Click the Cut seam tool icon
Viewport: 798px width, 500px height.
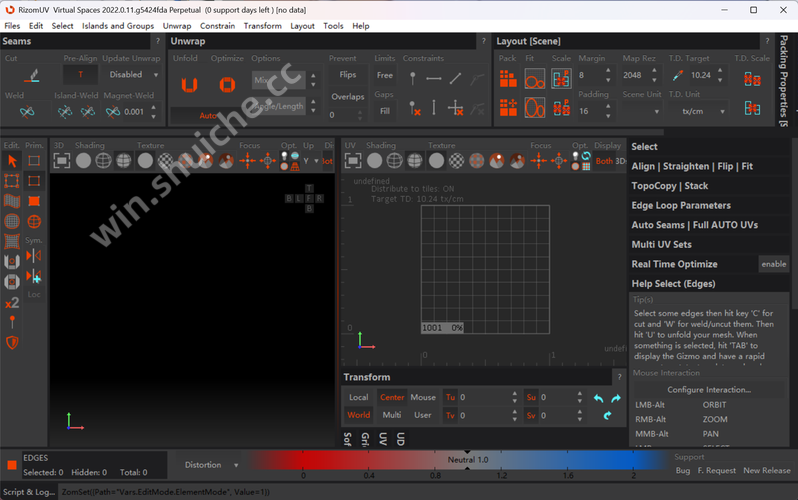click(x=33, y=76)
